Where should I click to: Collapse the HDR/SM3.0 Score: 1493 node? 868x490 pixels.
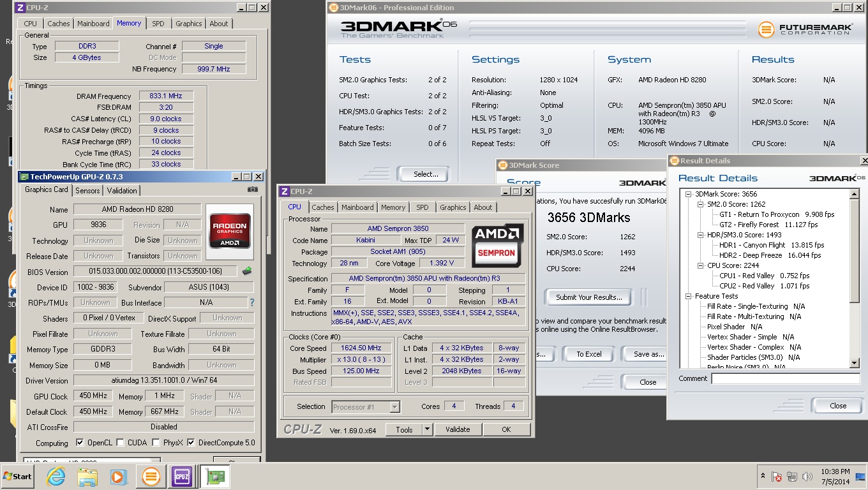(701, 235)
